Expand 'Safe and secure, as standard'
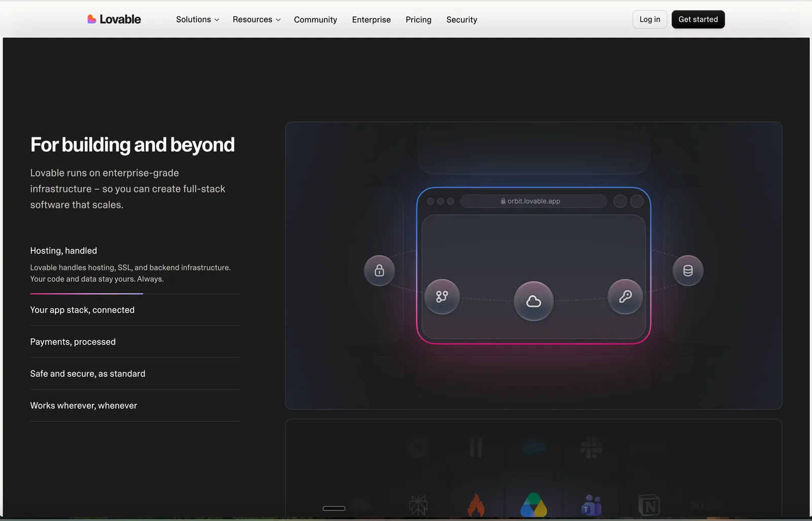Viewport: 812px width, 521px height. click(x=134, y=374)
